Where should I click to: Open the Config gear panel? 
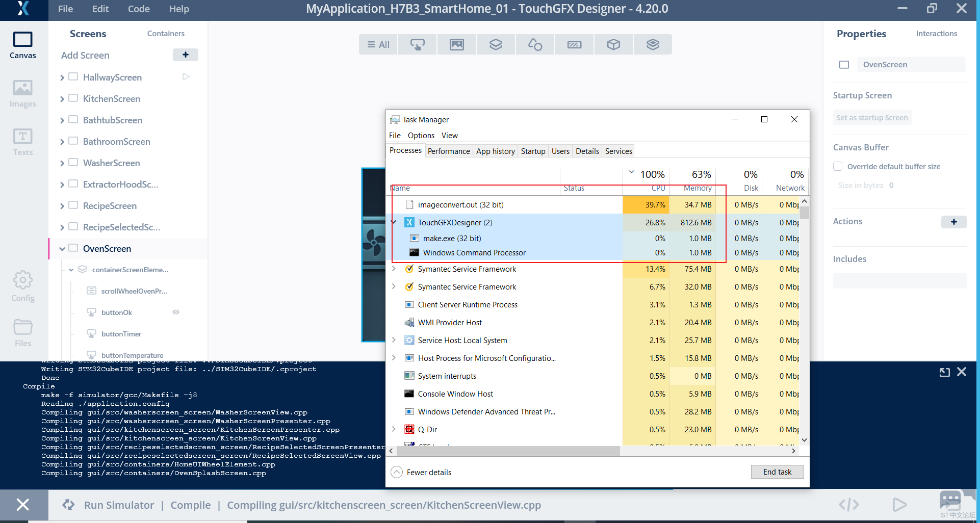[x=23, y=286]
